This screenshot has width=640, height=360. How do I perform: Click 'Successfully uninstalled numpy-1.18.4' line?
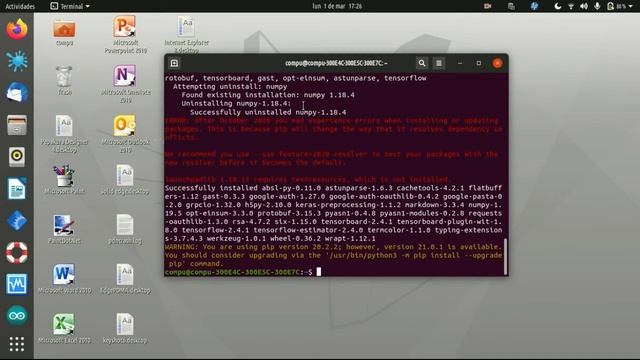pos(268,112)
